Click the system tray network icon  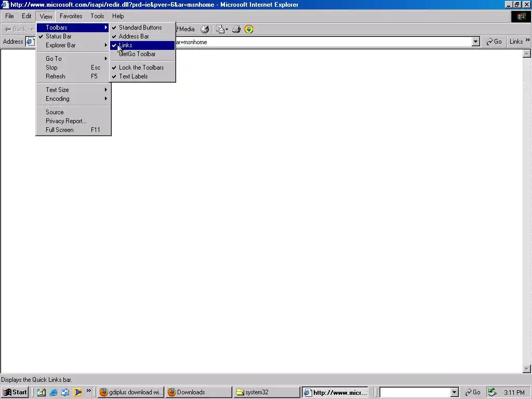pyautogui.click(x=492, y=393)
